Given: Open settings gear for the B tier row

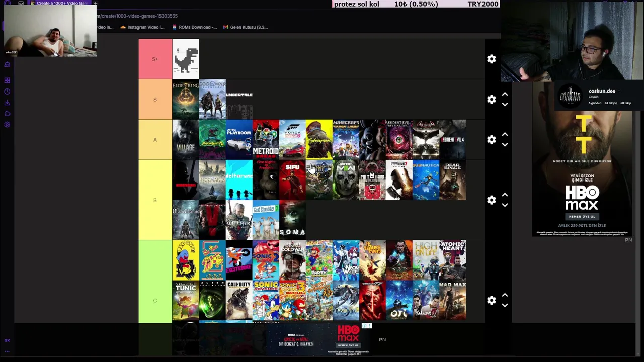Looking at the screenshot, I should tap(492, 200).
